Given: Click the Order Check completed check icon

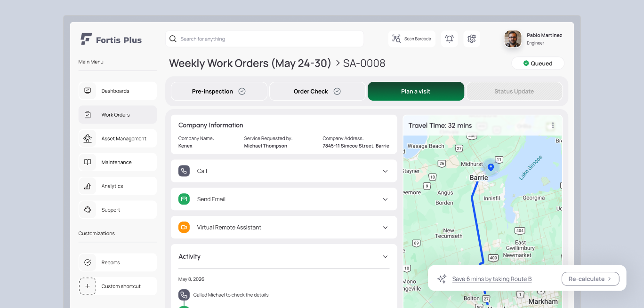Looking at the screenshot, I should [x=337, y=91].
